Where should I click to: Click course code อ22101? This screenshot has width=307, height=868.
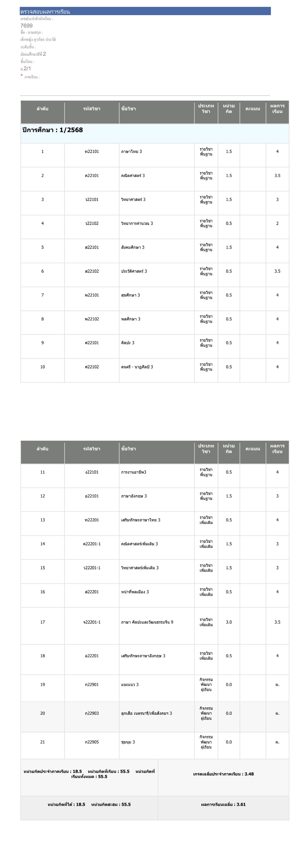tap(92, 496)
